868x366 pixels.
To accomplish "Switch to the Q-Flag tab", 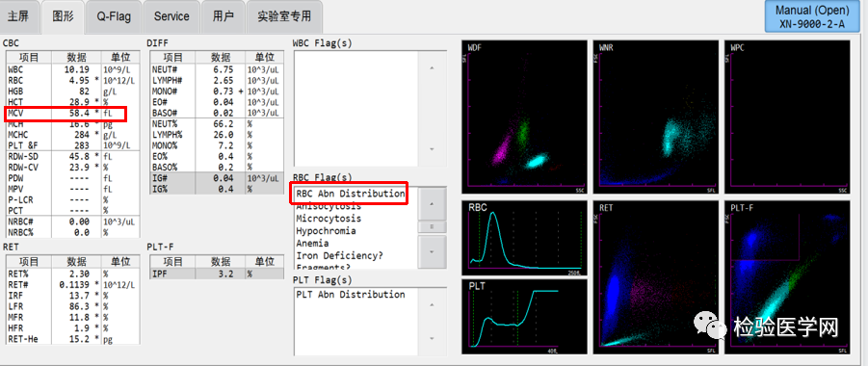I will 114,16.
